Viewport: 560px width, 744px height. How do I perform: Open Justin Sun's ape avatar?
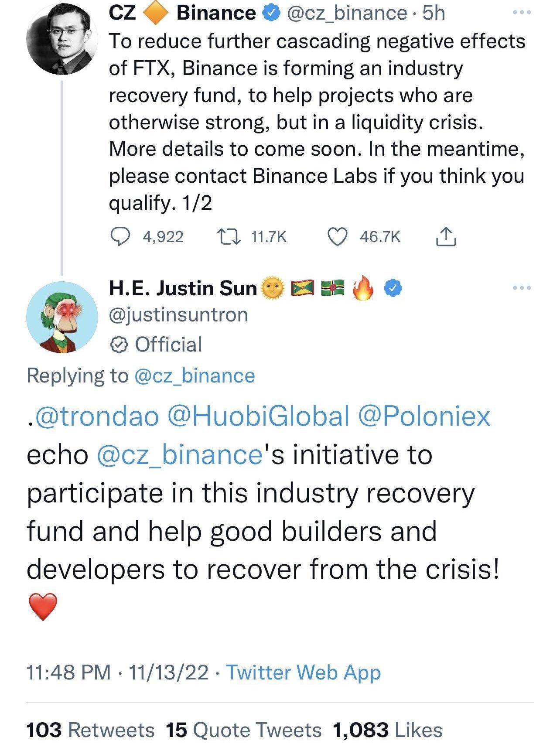(62, 317)
